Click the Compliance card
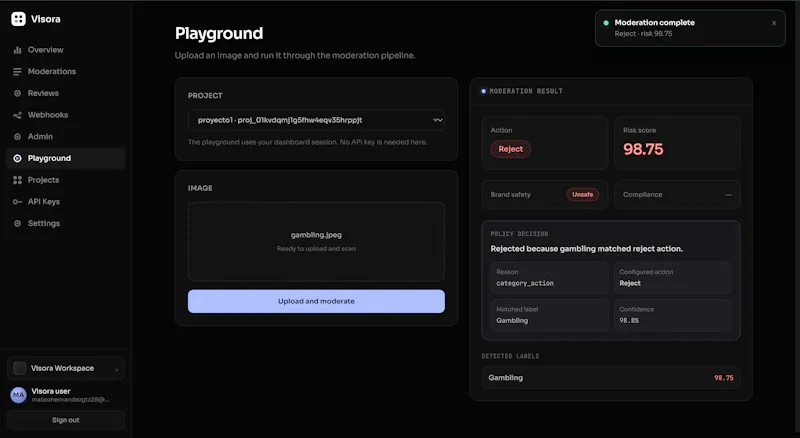Screen dimensions: 800x438 coord(677,194)
